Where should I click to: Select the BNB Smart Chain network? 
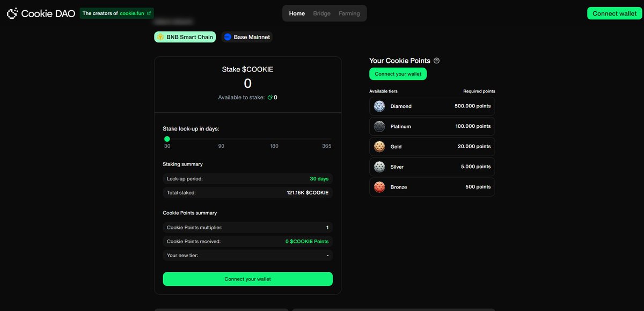185,37
